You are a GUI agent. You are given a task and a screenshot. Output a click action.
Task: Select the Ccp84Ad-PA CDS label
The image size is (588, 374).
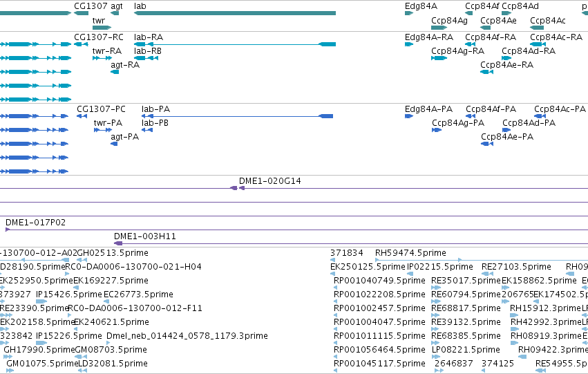(529, 123)
